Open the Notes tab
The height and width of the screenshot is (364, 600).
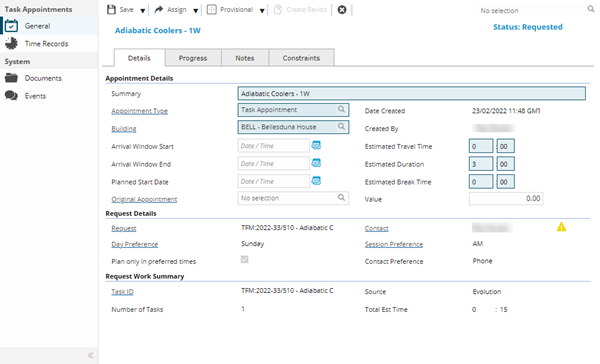pos(245,58)
